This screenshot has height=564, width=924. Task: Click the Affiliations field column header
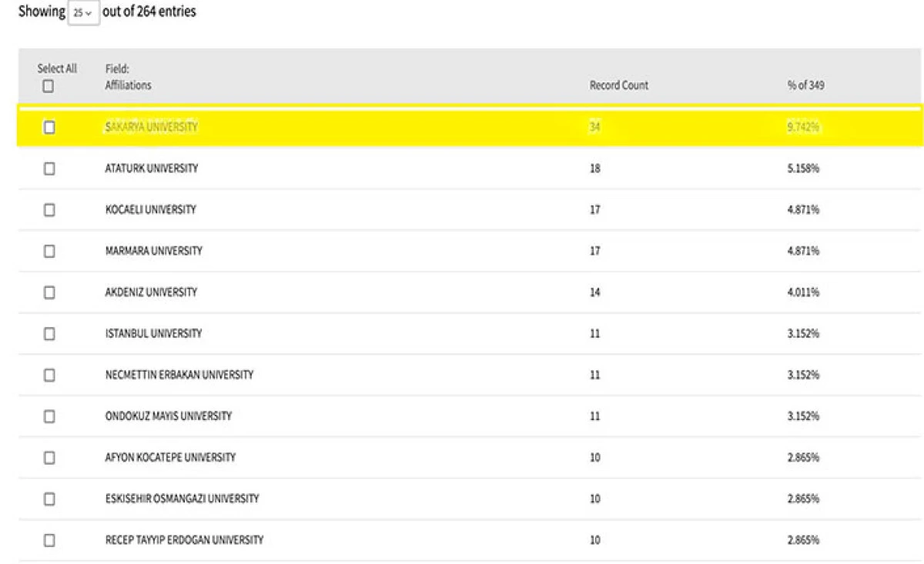128,85
